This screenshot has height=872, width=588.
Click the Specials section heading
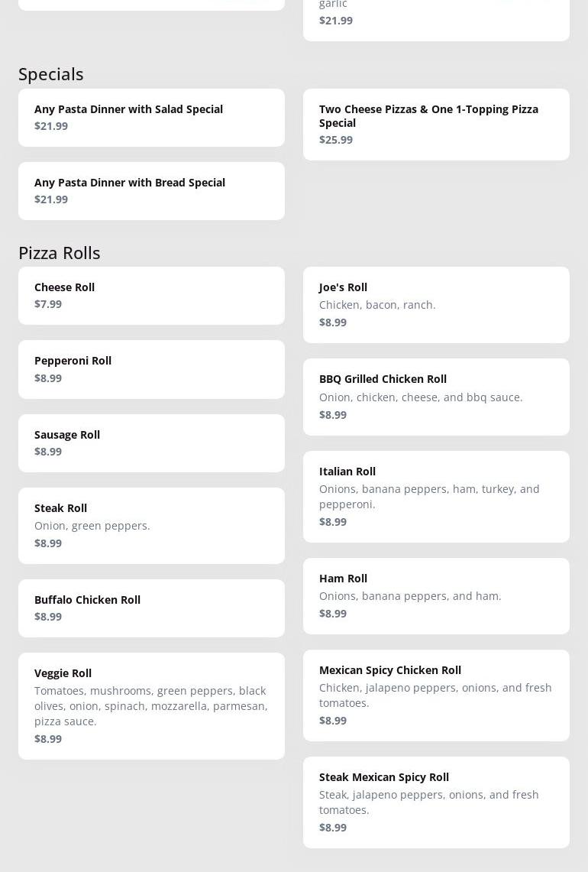[51, 74]
